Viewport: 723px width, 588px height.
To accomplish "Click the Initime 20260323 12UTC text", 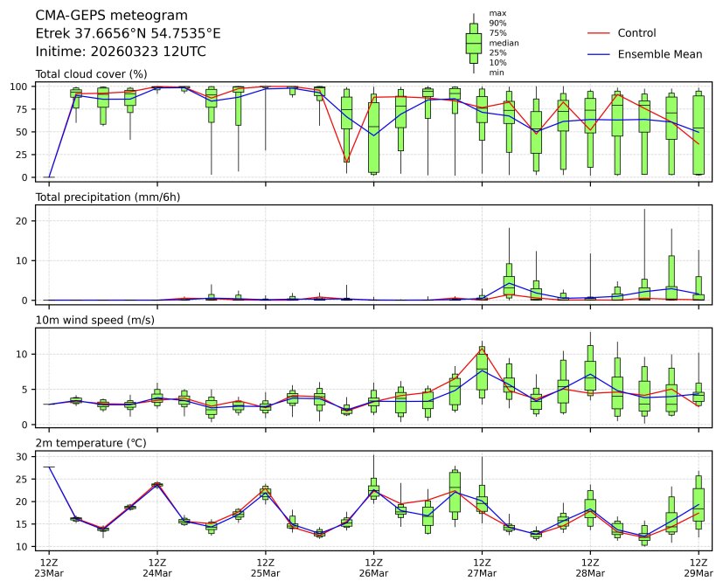I will [x=121, y=52].
